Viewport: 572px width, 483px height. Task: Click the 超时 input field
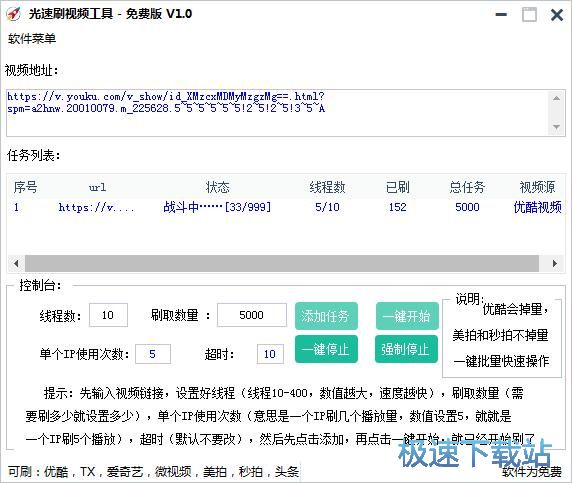tap(270, 354)
